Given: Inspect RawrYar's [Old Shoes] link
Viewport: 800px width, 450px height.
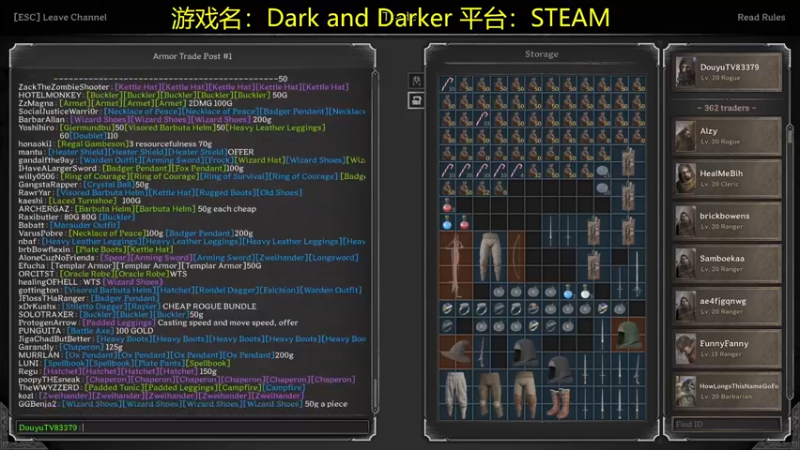Looking at the screenshot, I should click(x=279, y=193).
